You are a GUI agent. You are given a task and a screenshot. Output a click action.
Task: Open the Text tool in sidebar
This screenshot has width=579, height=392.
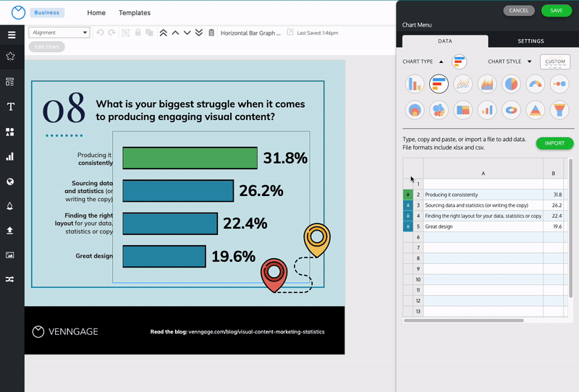point(11,107)
